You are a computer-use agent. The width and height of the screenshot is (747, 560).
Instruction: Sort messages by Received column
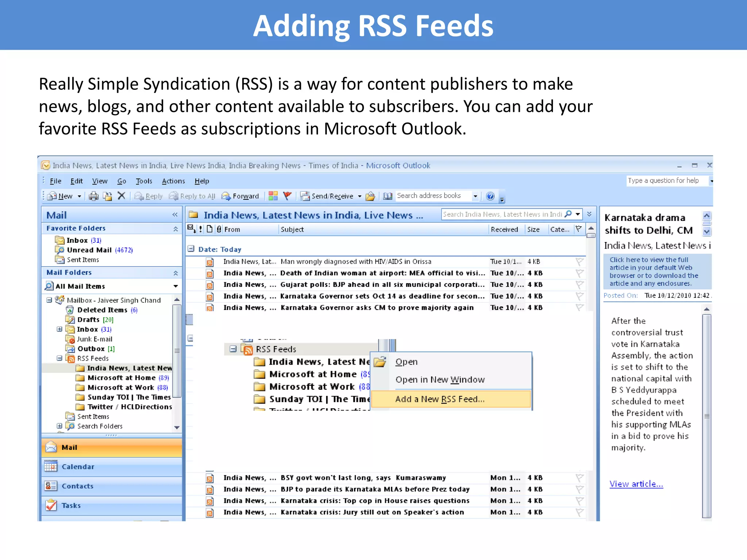tap(506, 229)
